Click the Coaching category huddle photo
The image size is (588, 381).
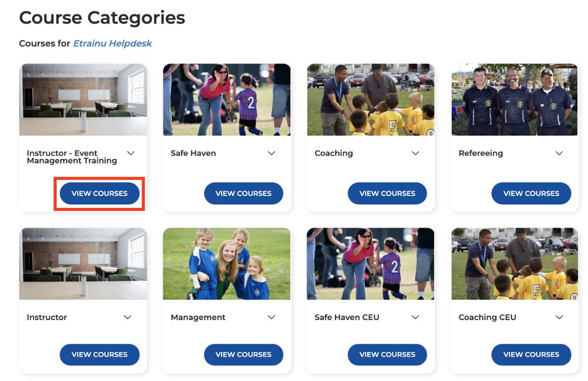click(x=371, y=99)
